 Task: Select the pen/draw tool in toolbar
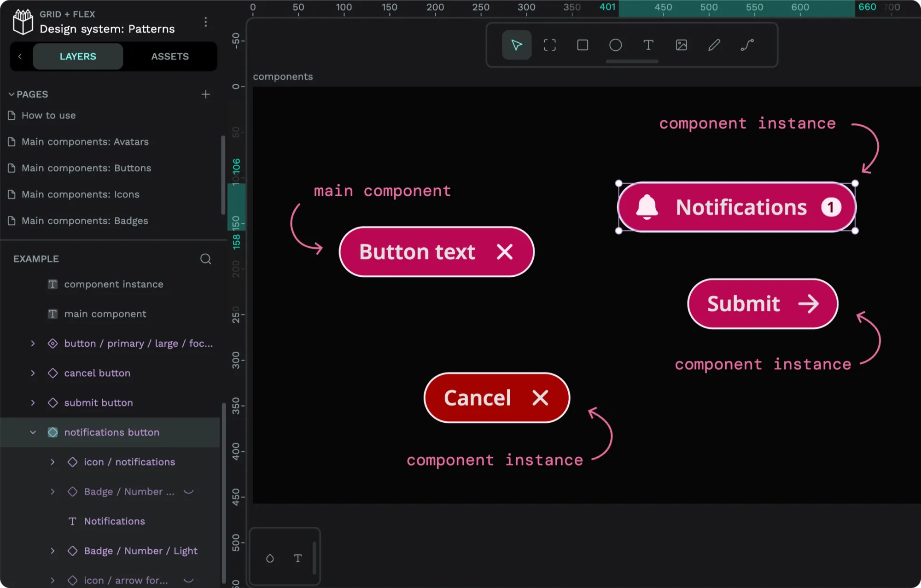[714, 45]
